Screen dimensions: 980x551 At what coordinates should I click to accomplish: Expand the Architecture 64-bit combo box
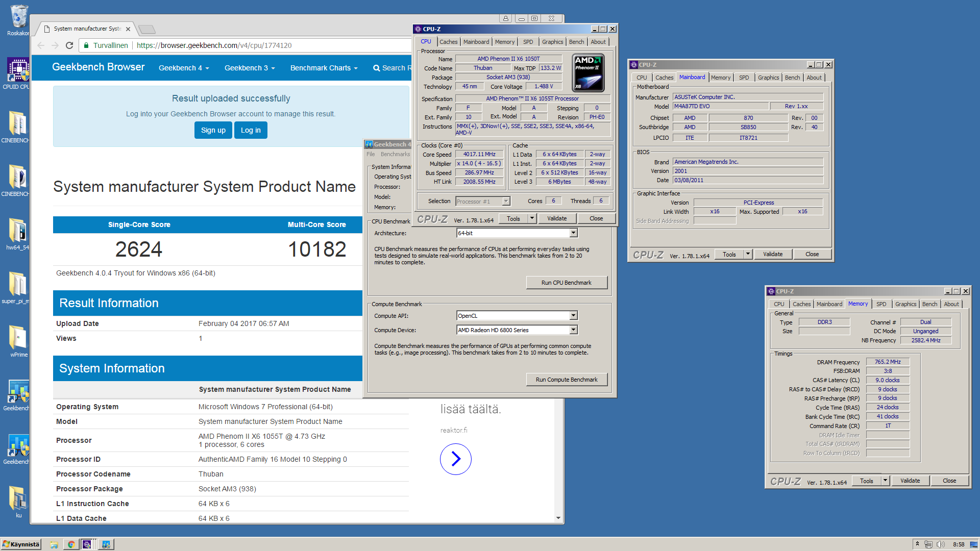(573, 233)
